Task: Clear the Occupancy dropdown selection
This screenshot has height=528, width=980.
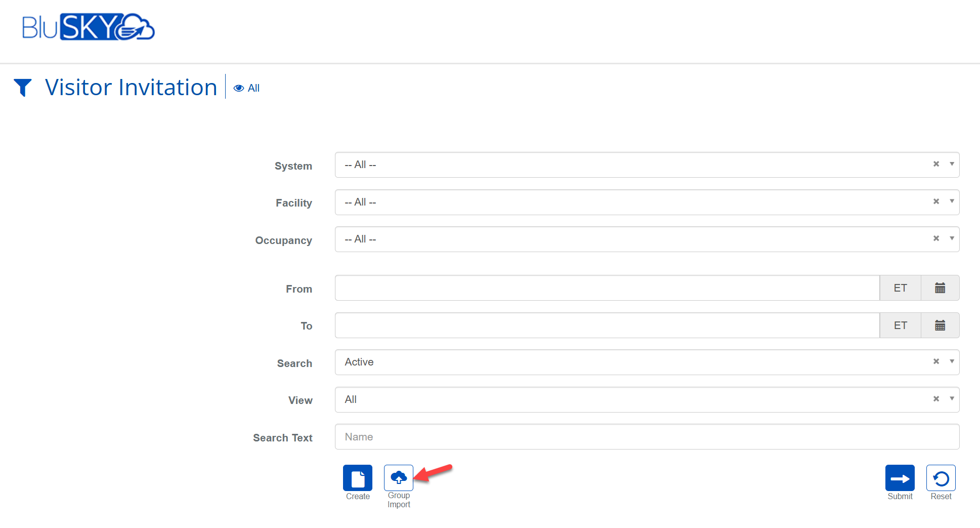Action: coord(936,238)
